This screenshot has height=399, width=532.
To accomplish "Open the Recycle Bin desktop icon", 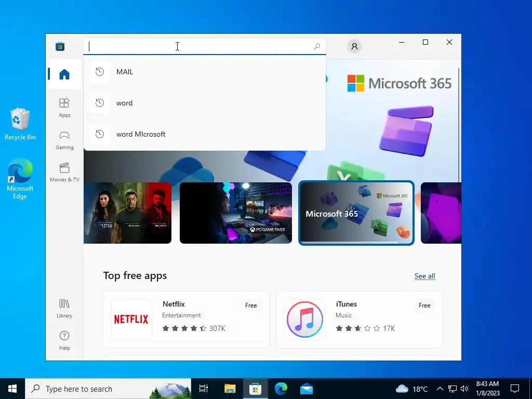I will pyautogui.click(x=20, y=124).
